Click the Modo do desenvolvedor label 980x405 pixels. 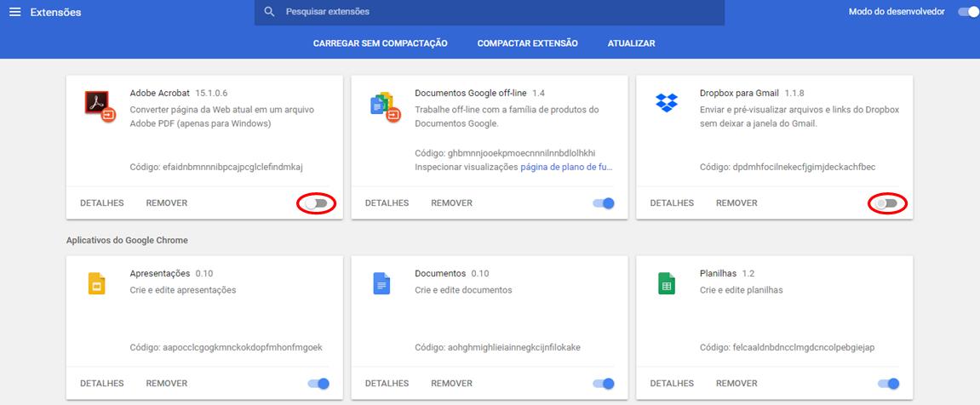pos(897,12)
